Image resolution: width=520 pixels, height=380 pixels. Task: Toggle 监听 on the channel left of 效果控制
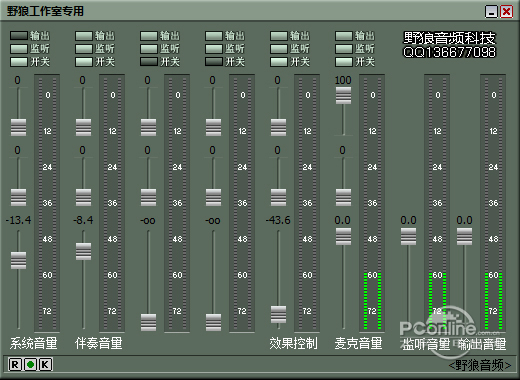click(214, 49)
